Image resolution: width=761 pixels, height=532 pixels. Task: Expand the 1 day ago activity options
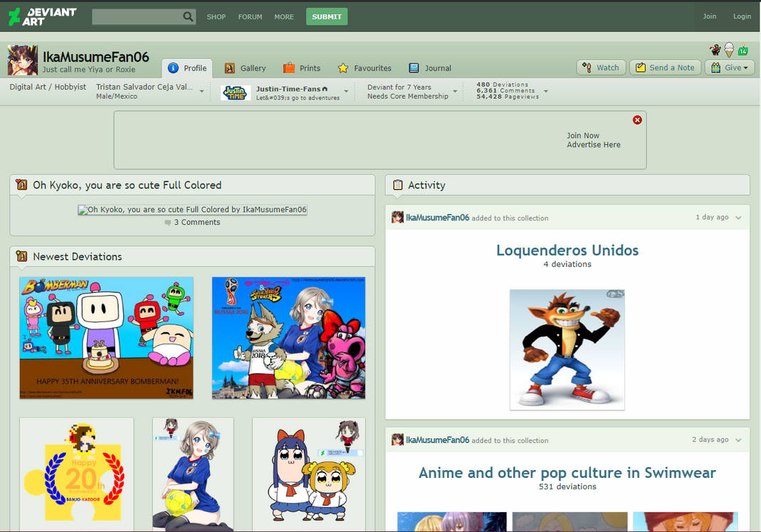click(739, 218)
